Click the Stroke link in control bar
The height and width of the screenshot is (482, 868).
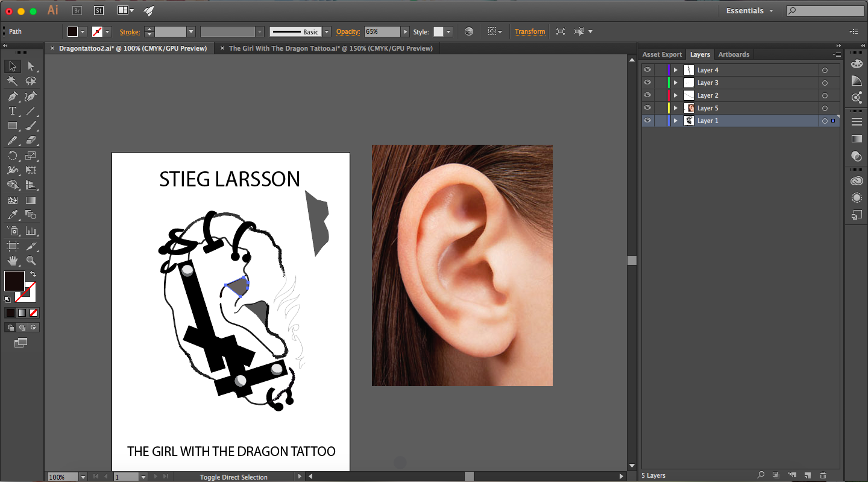(x=130, y=32)
